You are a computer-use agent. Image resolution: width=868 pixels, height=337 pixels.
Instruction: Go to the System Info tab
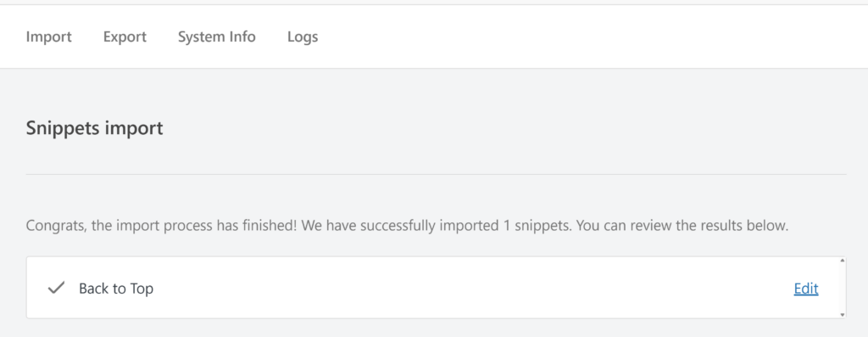[x=216, y=37]
